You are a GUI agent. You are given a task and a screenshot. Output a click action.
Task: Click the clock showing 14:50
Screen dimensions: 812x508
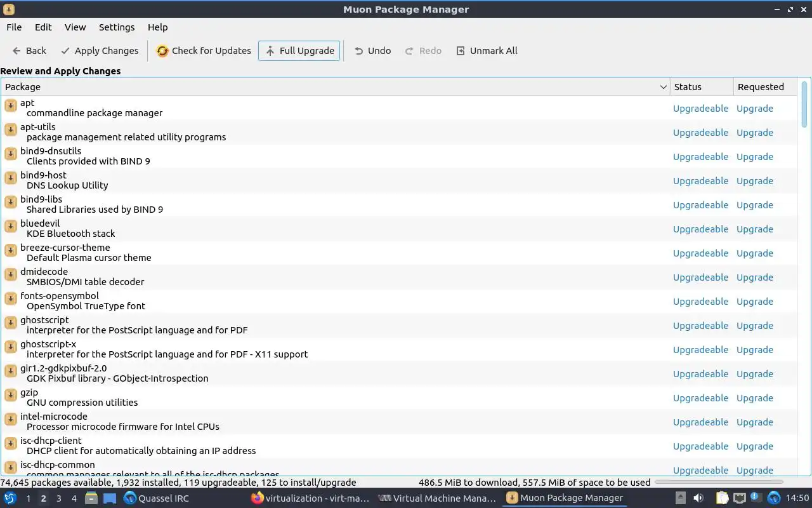click(797, 498)
